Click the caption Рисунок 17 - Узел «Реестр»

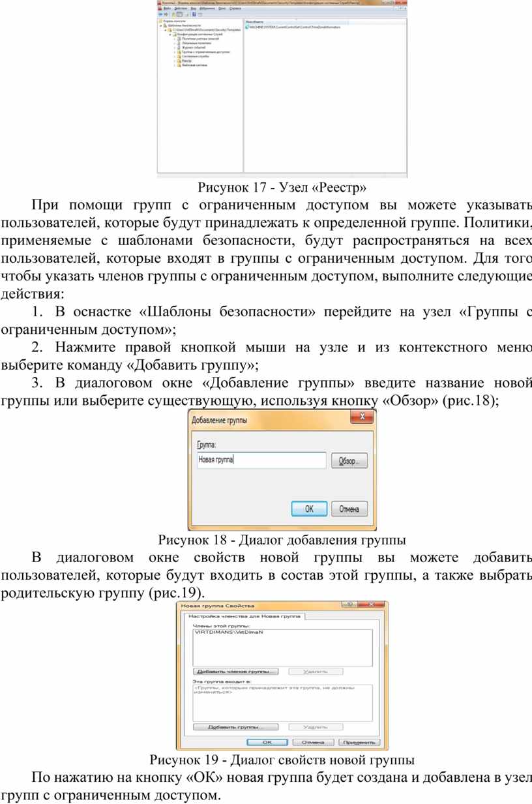pyautogui.click(x=282, y=188)
